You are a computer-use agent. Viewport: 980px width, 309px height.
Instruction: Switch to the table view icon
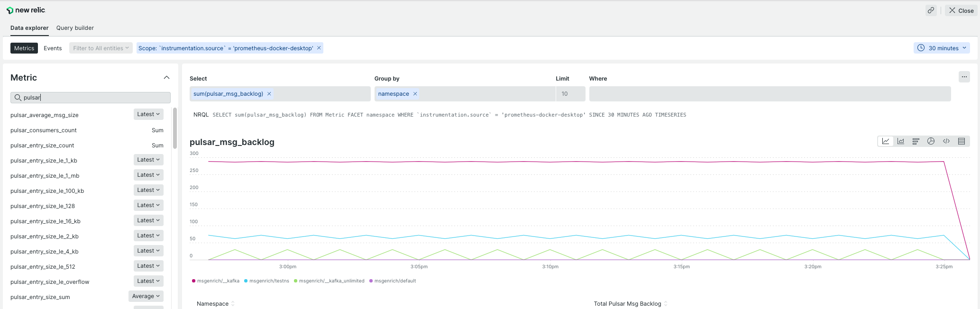coord(962,141)
